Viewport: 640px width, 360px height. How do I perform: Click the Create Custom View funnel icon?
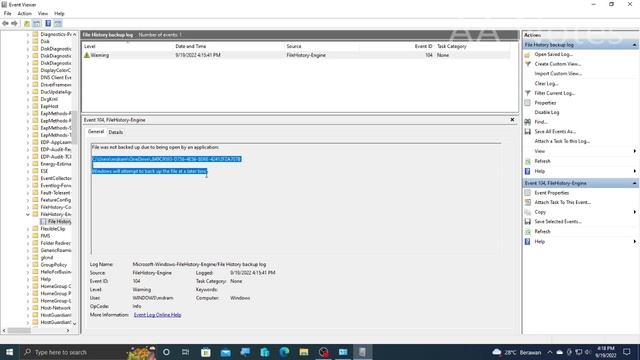[x=527, y=64]
